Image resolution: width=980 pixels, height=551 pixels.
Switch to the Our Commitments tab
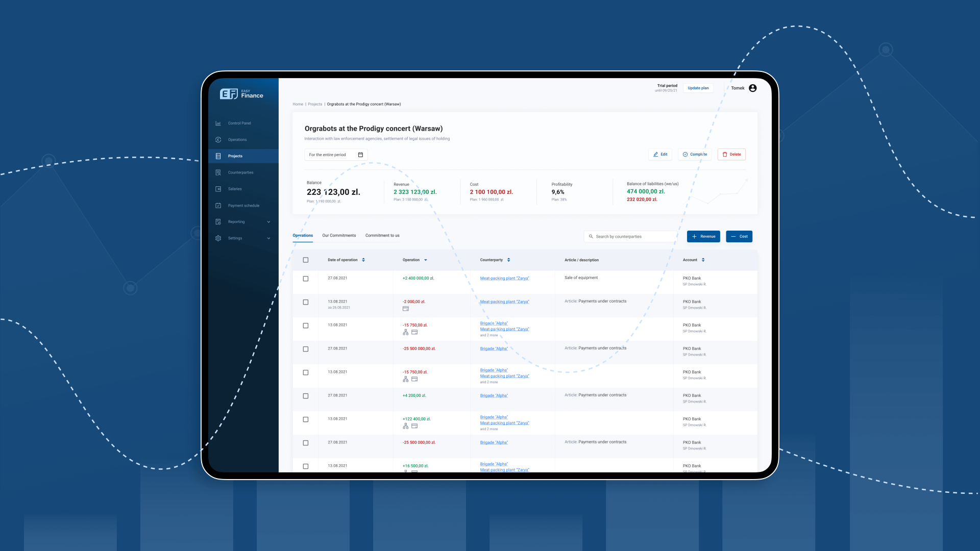[338, 235]
